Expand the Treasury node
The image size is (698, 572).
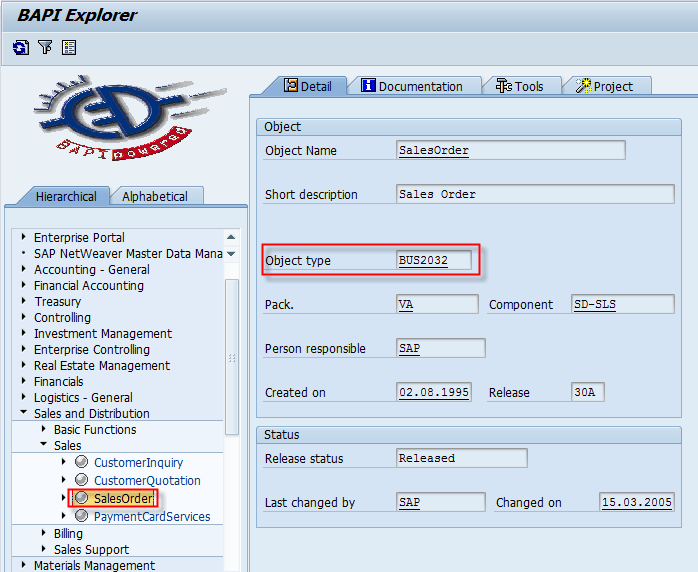24,301
